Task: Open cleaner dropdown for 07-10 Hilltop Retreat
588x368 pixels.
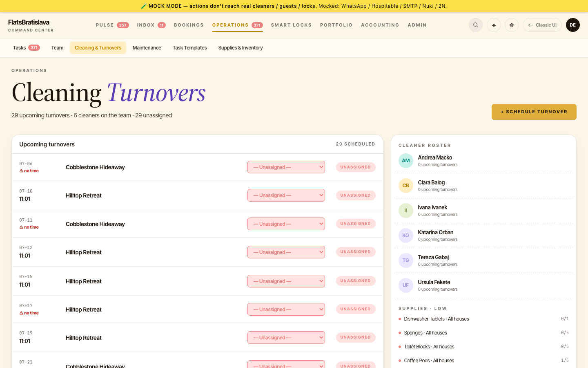Action: 286,195
